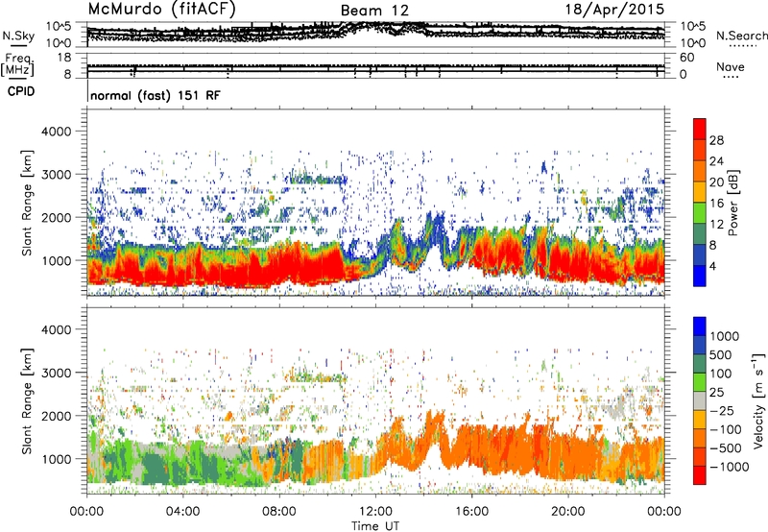This screenshot has width=768, height=532.
Task: Select the 1000 km tick on velocity panel
Action: (x=59, y=459)
